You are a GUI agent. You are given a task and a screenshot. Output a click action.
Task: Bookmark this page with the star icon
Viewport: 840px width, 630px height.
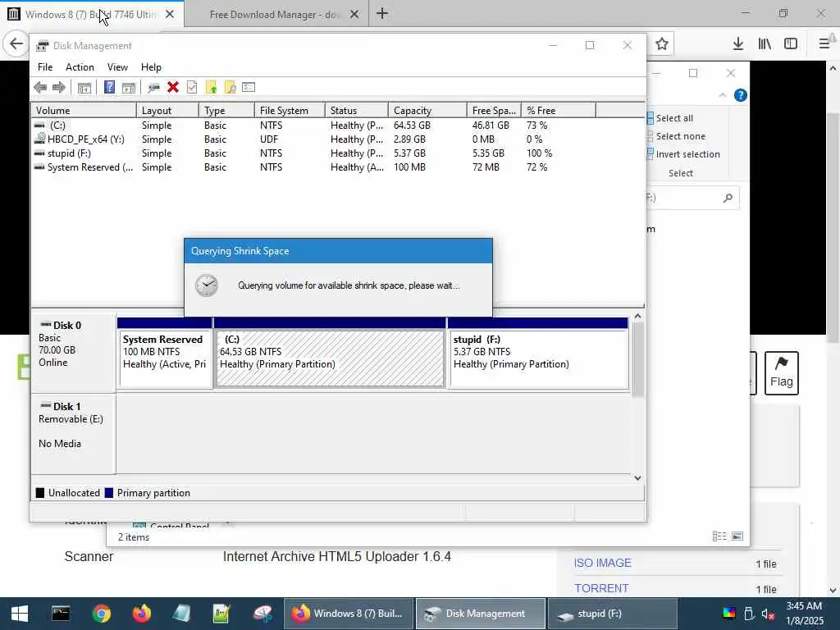tap(662, 43)
